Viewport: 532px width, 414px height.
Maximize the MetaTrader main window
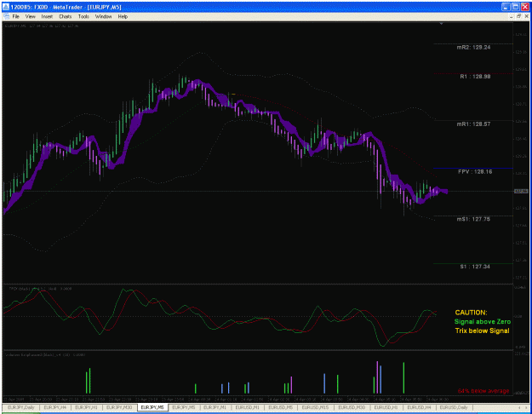515,7
